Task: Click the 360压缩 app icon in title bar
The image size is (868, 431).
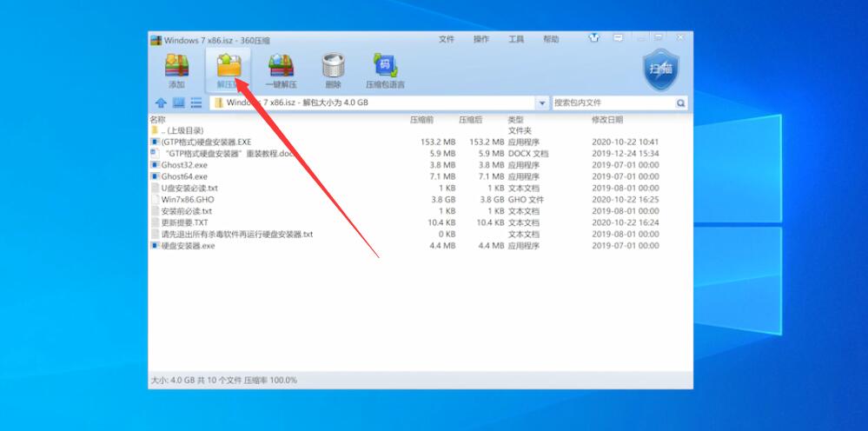Action: coord(156,40)
